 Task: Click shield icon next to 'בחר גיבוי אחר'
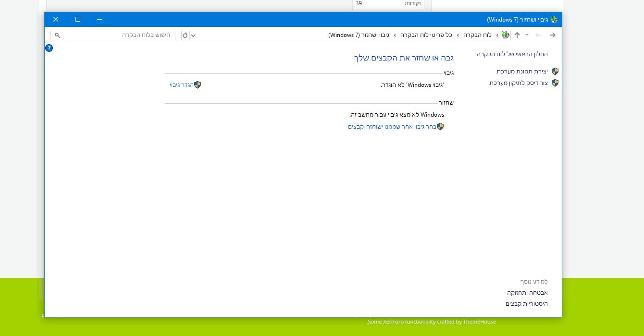(440, 127)
